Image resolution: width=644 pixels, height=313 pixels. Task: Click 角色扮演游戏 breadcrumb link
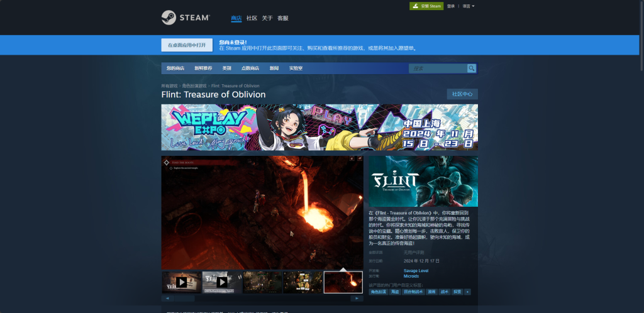(x=194, y=85)
